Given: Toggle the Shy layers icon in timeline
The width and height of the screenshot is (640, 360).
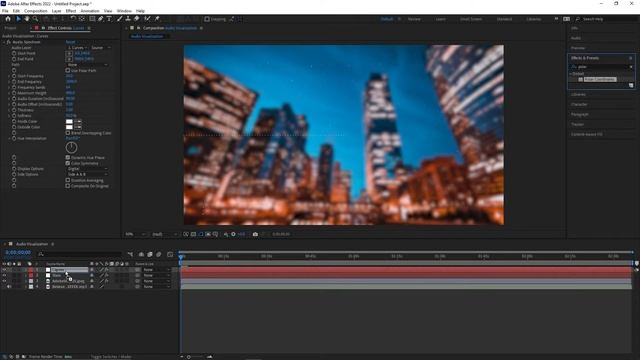Looking at the screenshot, I should point(141,254).
